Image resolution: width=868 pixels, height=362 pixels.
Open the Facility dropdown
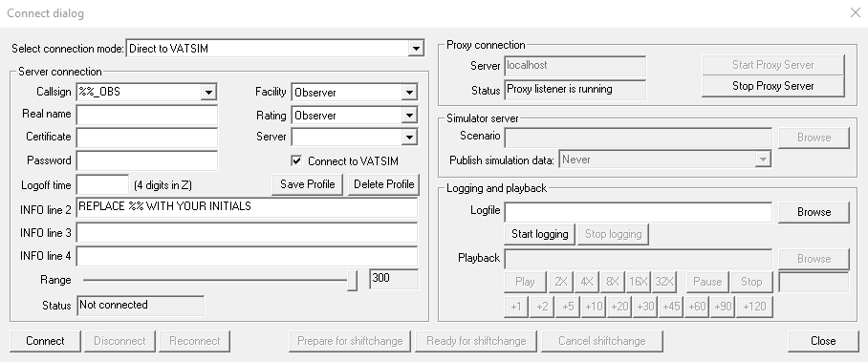click(x=409, y=93)
